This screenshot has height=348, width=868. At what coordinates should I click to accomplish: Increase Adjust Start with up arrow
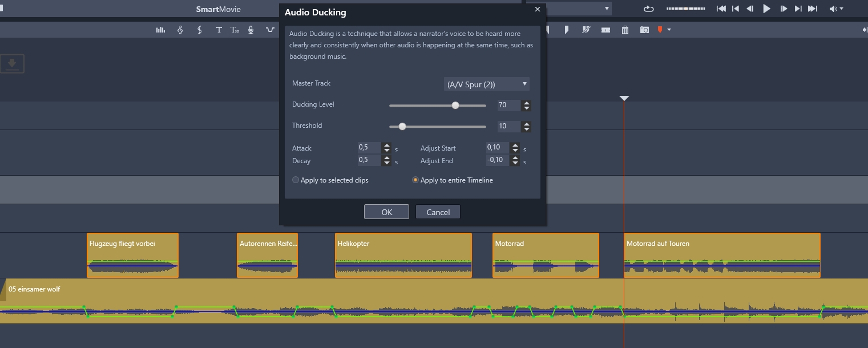point(515,145)
